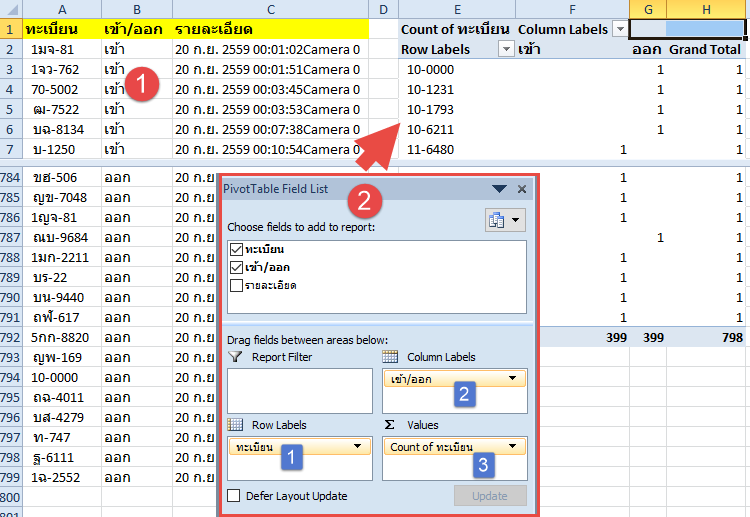Select the Grand Total header cell
Image resolution: width=750 pixels, height=517 pixels.
tap(706, 49)
